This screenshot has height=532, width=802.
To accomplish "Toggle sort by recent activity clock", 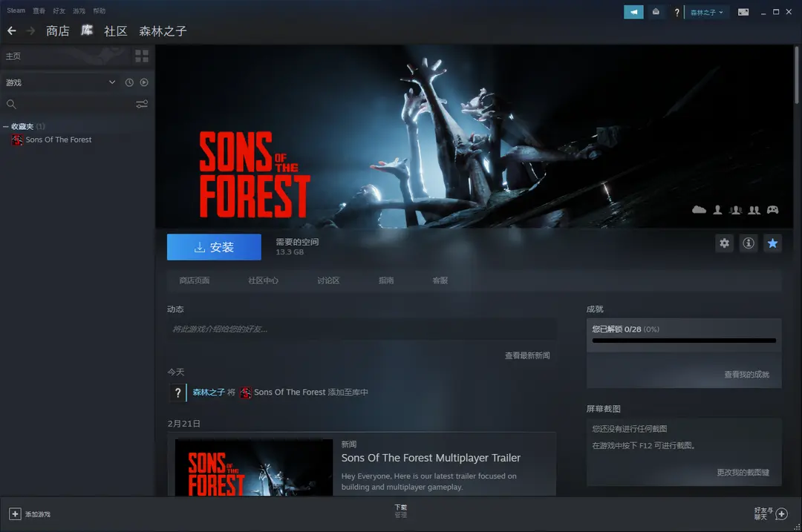I will (129, 82).
